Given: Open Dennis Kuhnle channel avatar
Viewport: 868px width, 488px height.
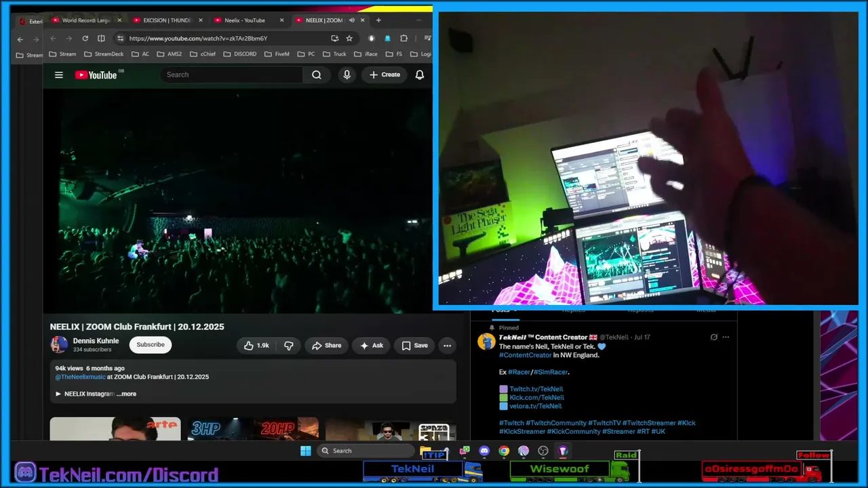Looking at the screenshot, I should (59, 345).
